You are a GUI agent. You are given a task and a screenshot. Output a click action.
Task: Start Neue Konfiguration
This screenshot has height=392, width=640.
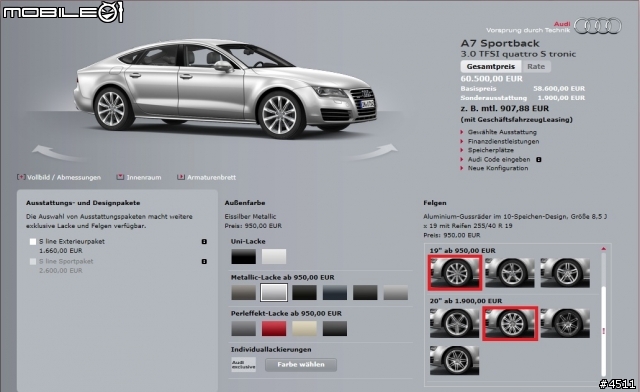pos(498,168)
